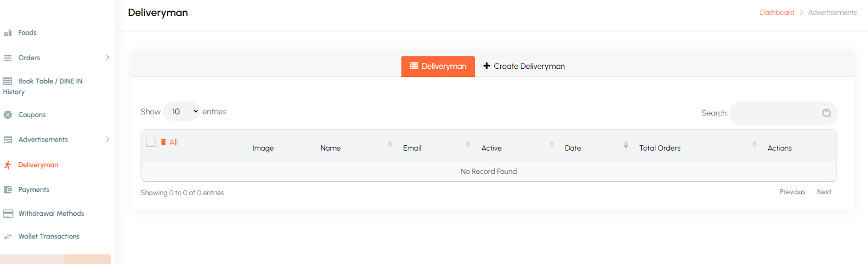Click the Foods sidebar icon
The width and height of the screenshot is (868, 264).
coord(8,33)
